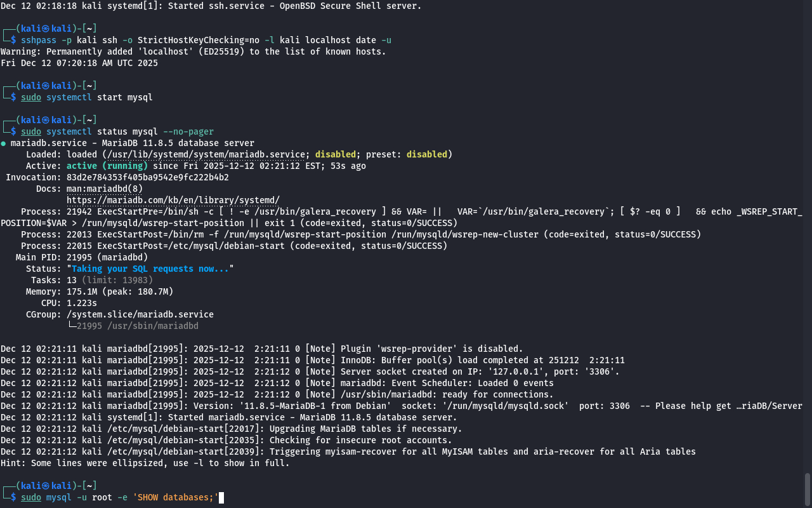This screenshot has height=508, width=812.
Task: Click the underlined mariadb.service unit file path
Action: 206,154
